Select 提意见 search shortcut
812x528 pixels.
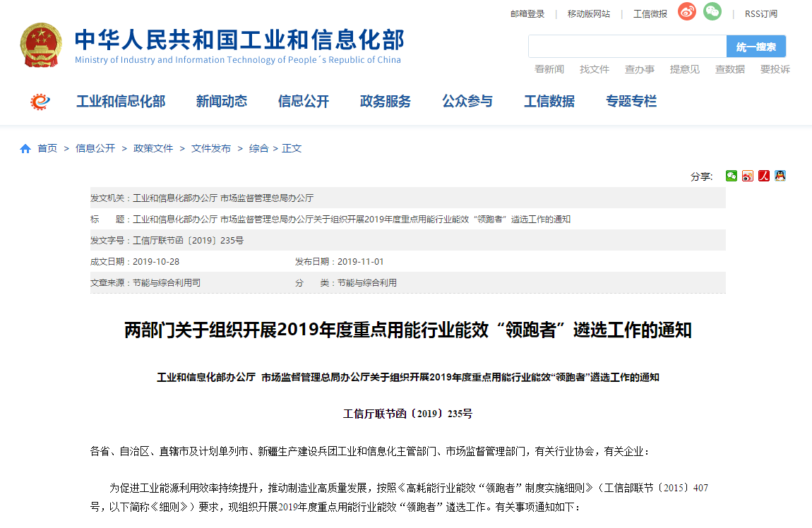pyautogui.click(x=685, y=69)
